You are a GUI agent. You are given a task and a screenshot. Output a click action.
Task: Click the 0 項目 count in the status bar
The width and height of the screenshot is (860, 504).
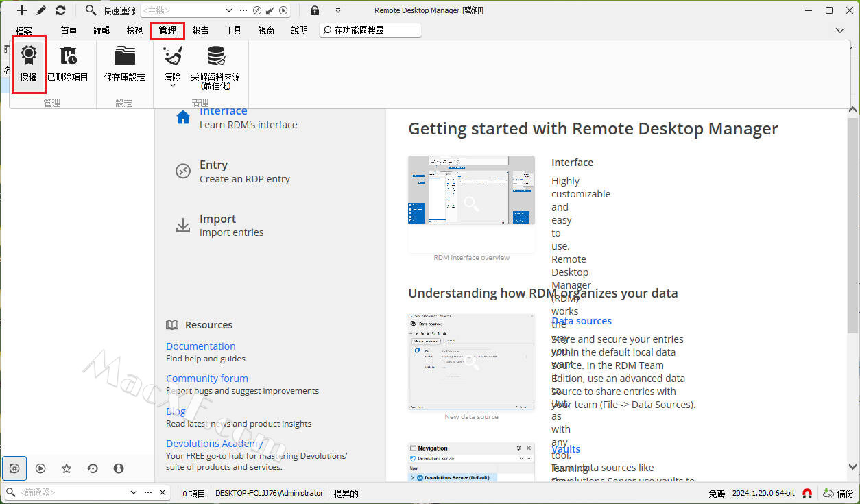(194, 494)
